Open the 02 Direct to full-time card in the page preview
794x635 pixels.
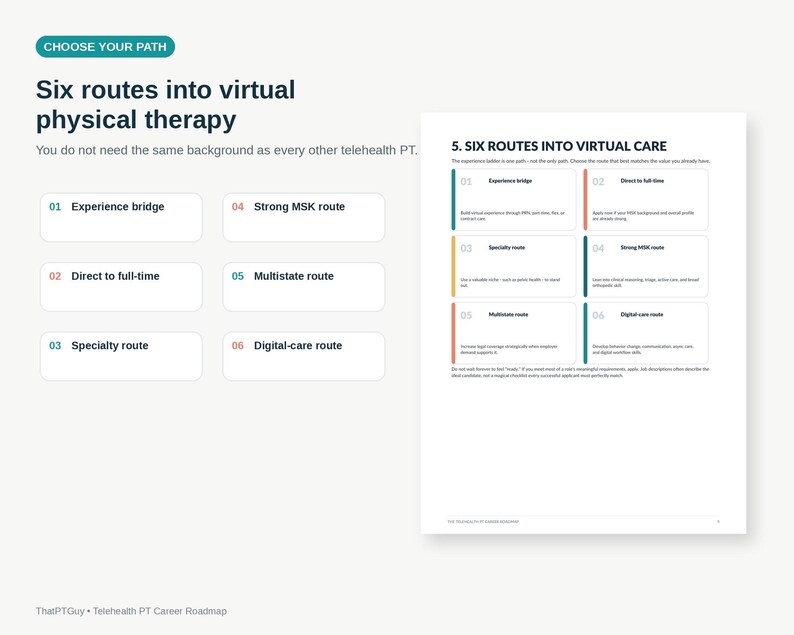pyautogui.click(x=646, y=200)
